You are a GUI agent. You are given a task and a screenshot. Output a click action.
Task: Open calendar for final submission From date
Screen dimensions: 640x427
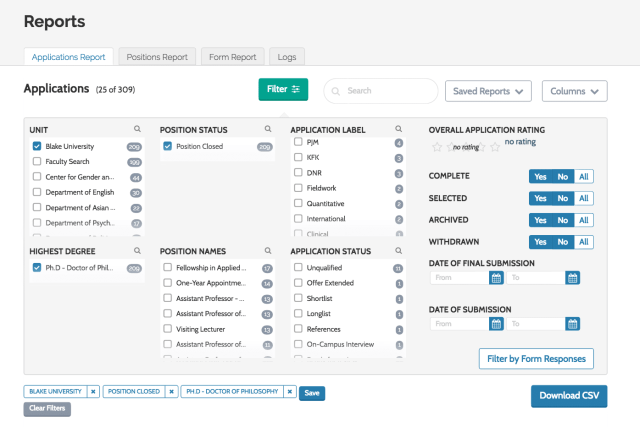(496, 278)
